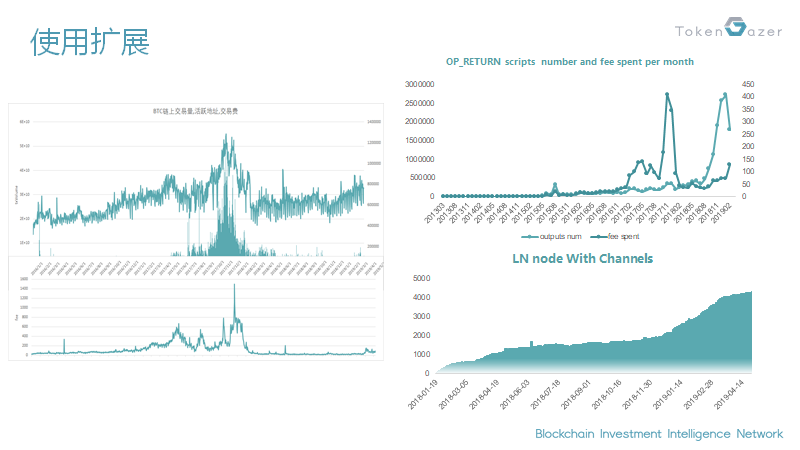
Task: Click the 500000 axis label
Action: pyautogui.click(x=421, y=177)
